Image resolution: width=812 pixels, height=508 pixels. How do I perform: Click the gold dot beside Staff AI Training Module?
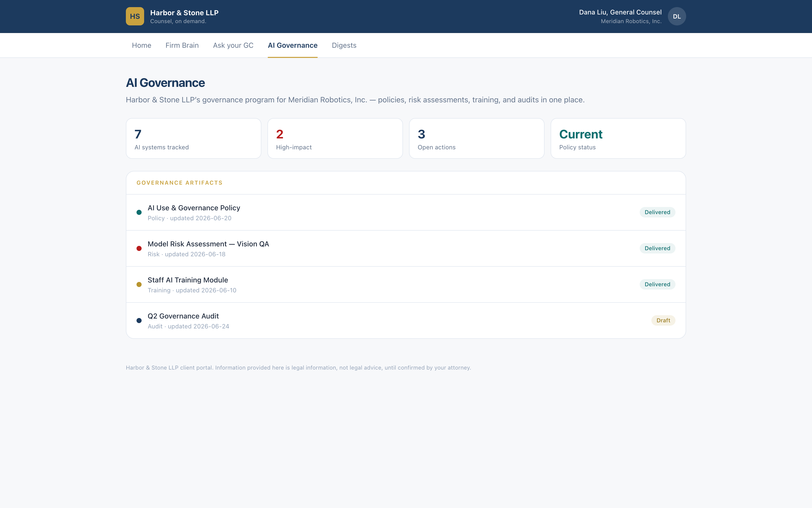pos(139,284)
